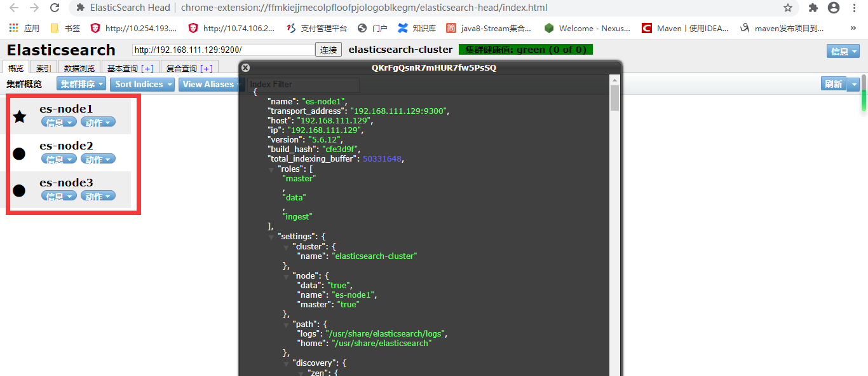Open the 应用 apps grid shortcut

tap(24, 28)
